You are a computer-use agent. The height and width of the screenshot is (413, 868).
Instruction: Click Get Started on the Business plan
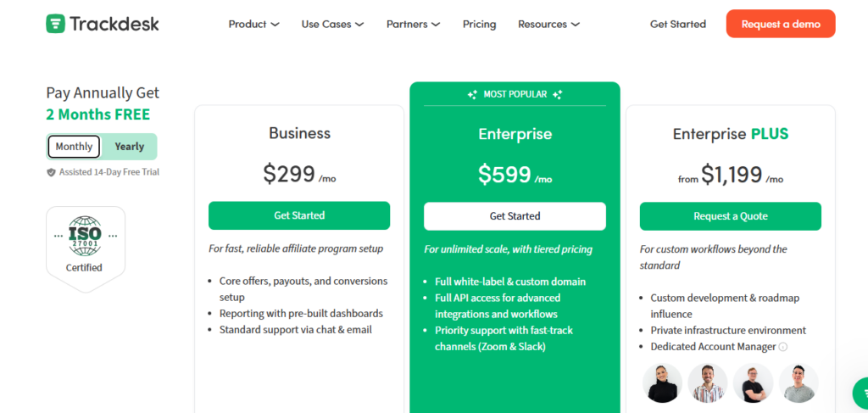(x=299, y=215)
